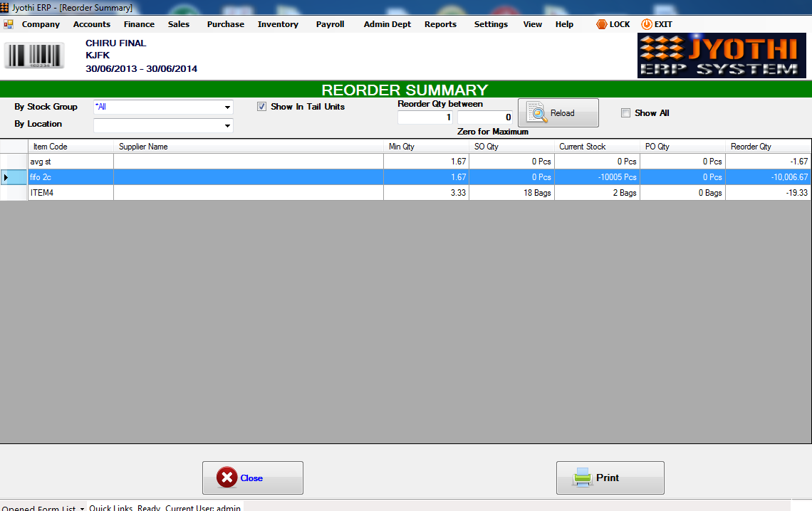Viewport: 812px width, 511px height.
Task: Open the Settings menu
Action: 491,23
